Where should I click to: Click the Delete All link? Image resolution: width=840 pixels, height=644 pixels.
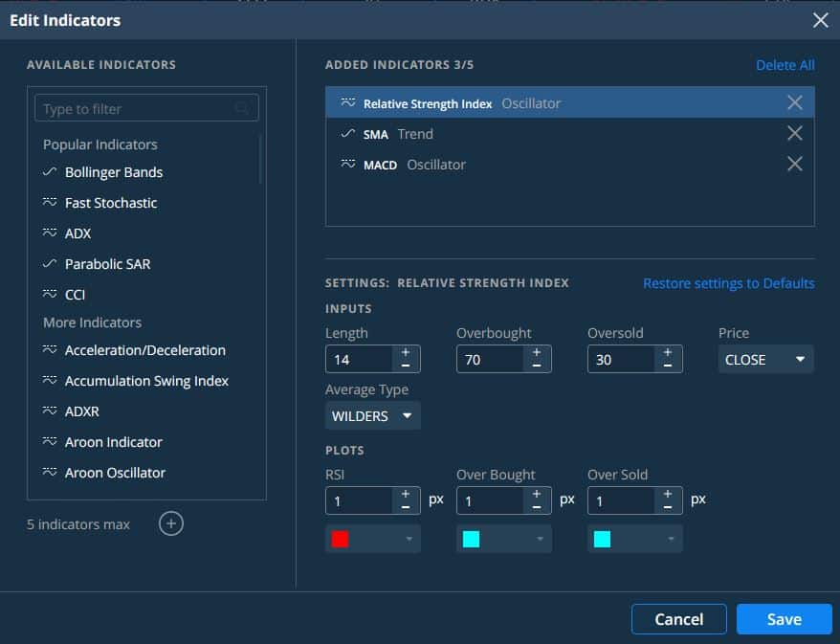(x=785, y=65)
